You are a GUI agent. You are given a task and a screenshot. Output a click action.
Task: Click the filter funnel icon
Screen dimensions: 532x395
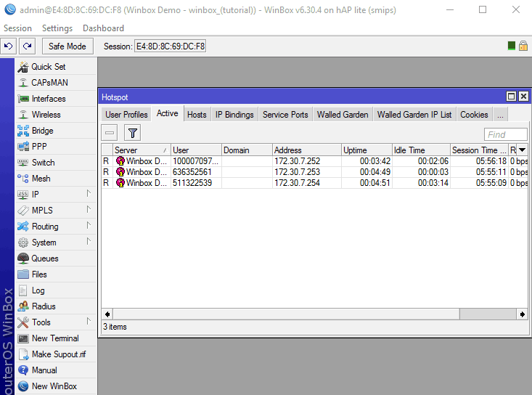tap(133, 133)
